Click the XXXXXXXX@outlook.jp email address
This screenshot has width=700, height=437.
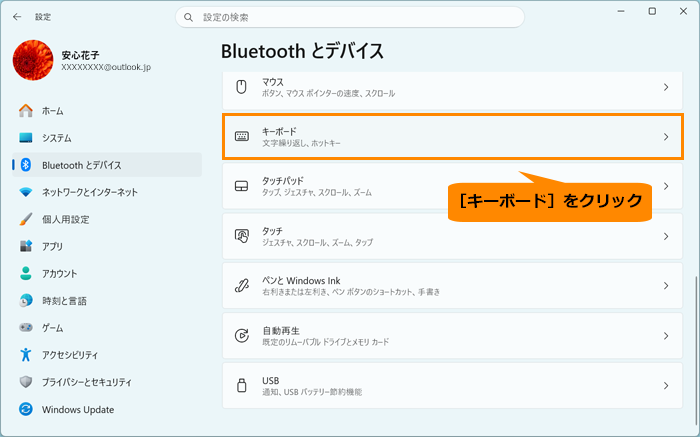[106, 67]
